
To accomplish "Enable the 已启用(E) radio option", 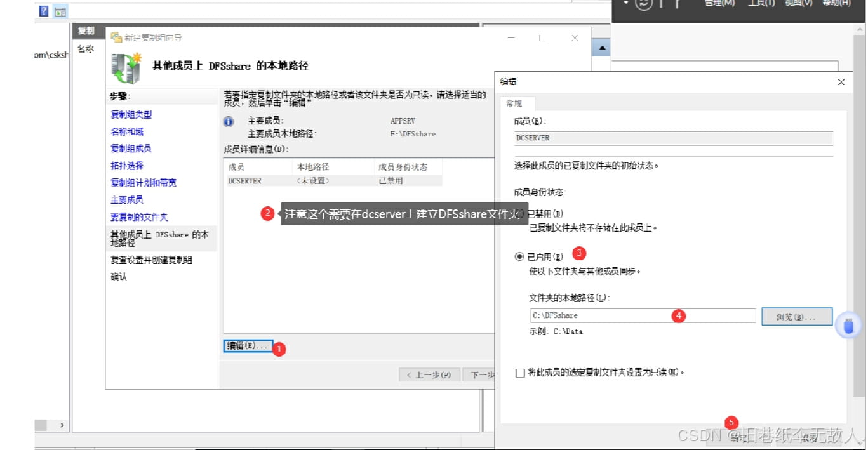I will [x=519, y=256].
